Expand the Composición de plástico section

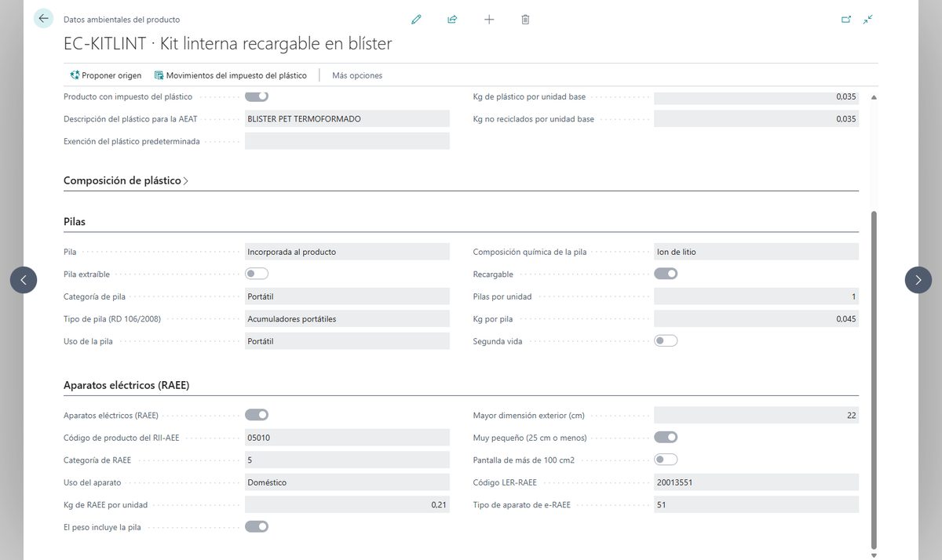pos(126,180)
